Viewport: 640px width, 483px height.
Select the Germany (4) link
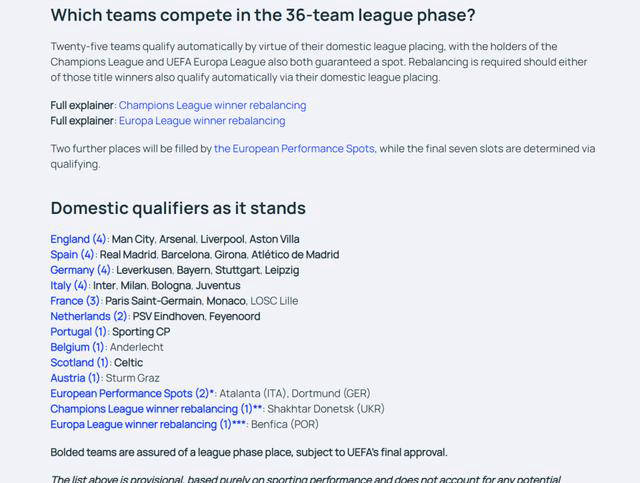pos(80,270)
